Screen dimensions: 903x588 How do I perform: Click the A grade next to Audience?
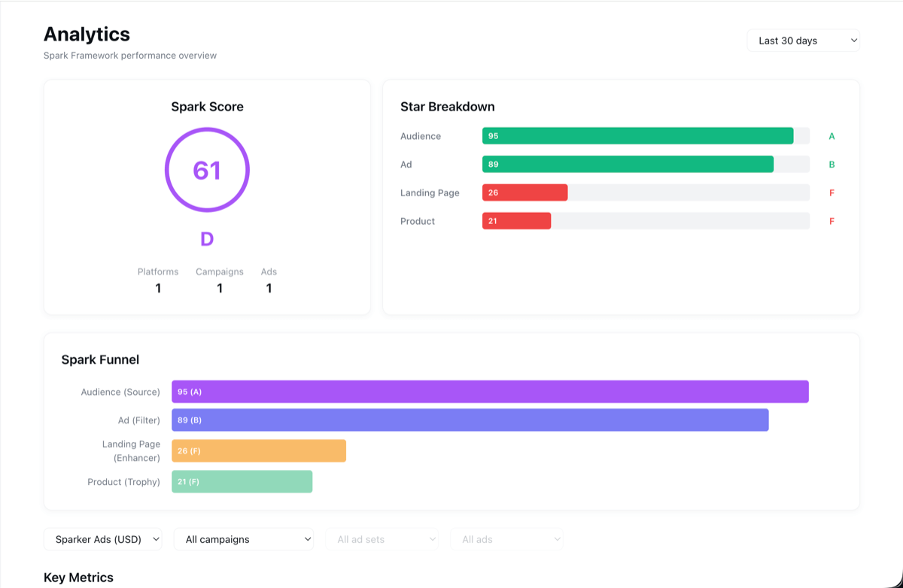tap(832, 136)
